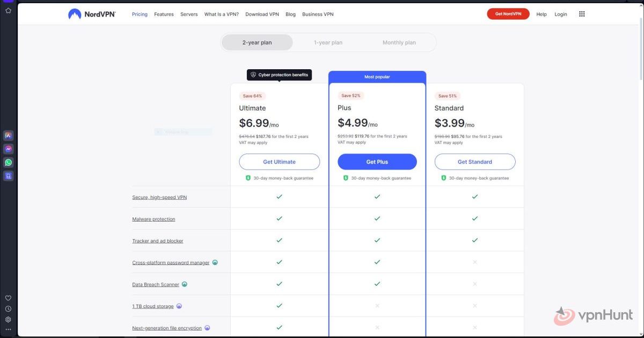Viewport: 644px width, 338px height.
Task: Click the shield icon under Get Plus
Action: 346,178
